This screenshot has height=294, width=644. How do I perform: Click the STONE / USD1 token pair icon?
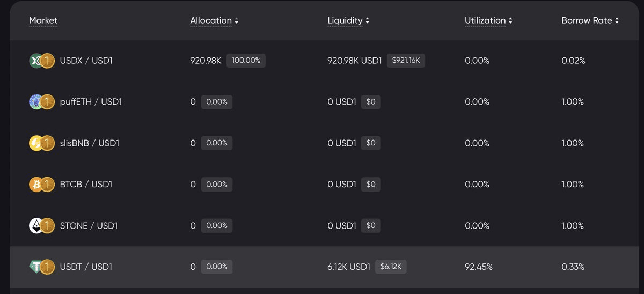(x=41, y=226)
